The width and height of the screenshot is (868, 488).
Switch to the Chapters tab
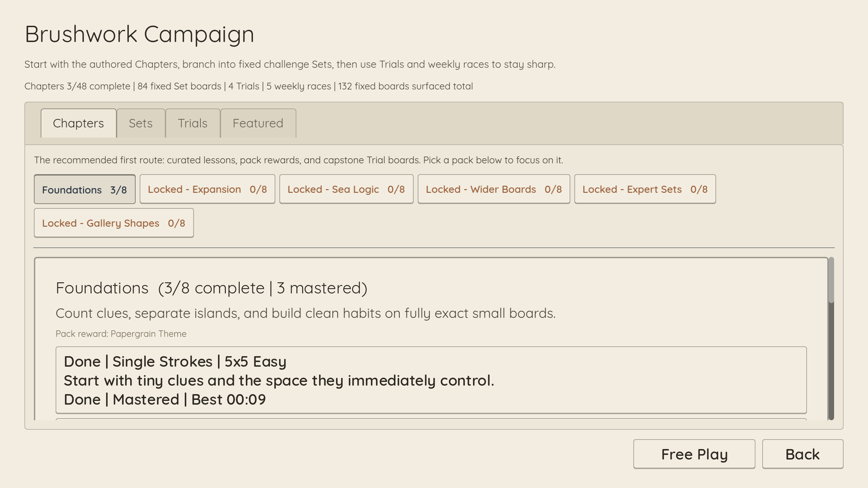78,123
